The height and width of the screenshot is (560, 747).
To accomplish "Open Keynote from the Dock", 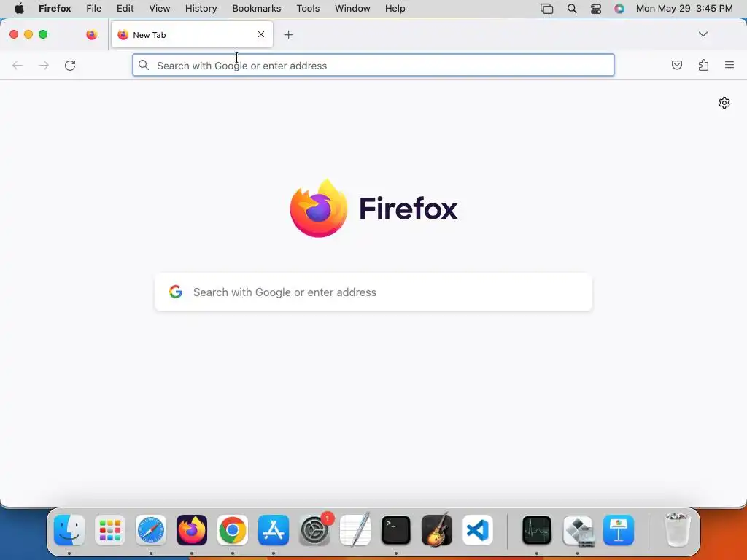I will tap(619, 530).
